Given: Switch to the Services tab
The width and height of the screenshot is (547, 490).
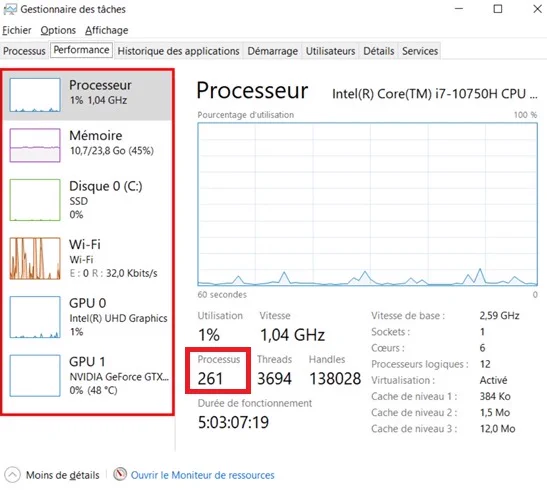Looking at the screenshot, I should [420, 51].
